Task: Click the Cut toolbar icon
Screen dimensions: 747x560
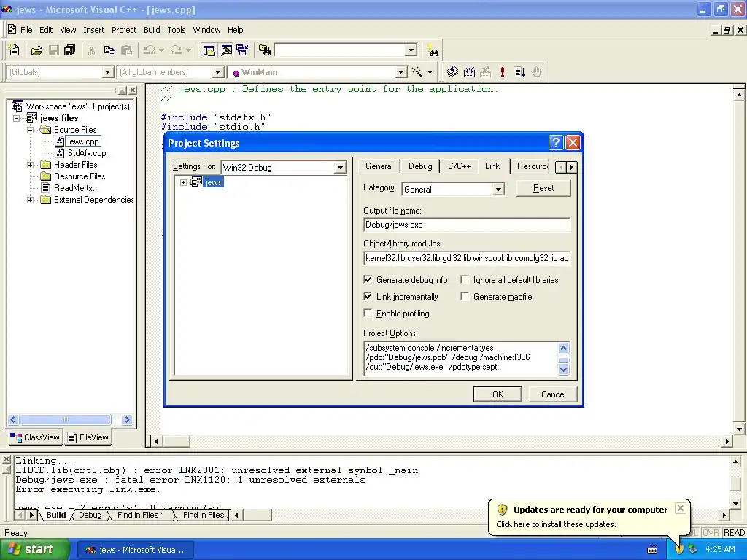Action: pos(91,50)
